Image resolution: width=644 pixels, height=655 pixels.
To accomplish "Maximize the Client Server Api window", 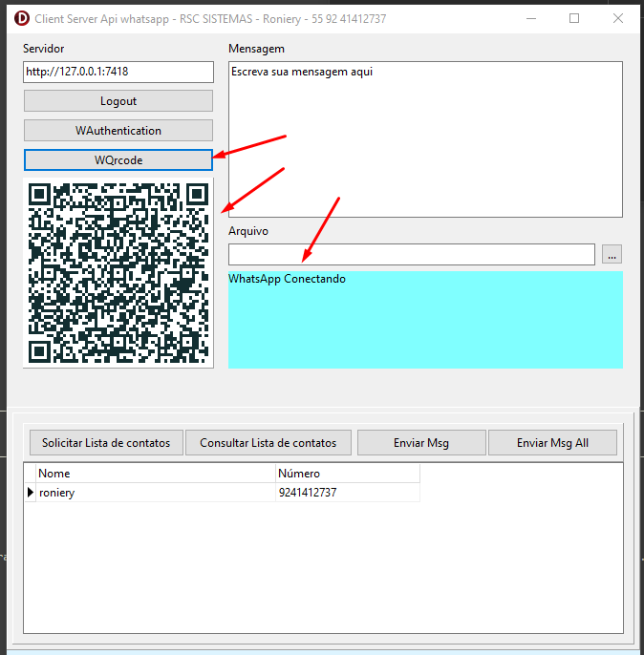I will pyautogui.click(x=574, y=18).
